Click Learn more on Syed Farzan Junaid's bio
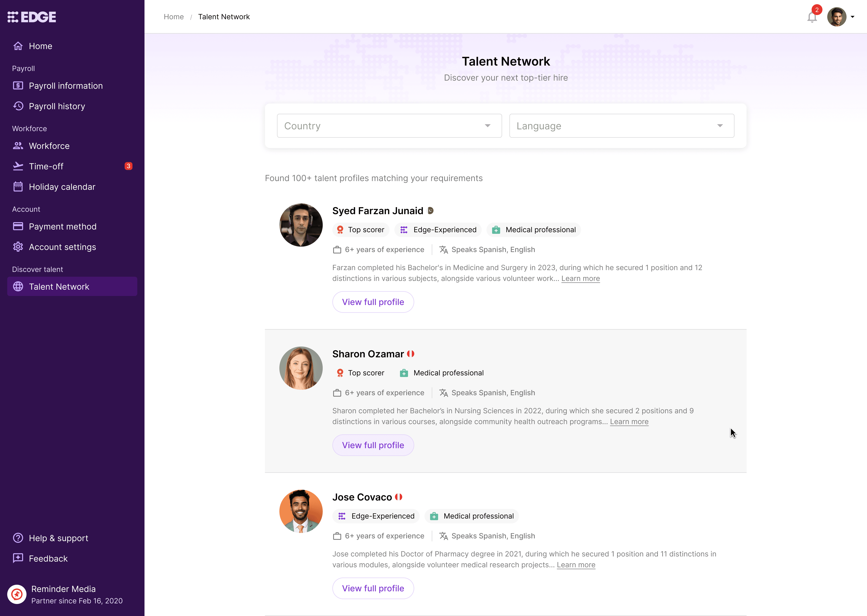 [x=580, y=278]
